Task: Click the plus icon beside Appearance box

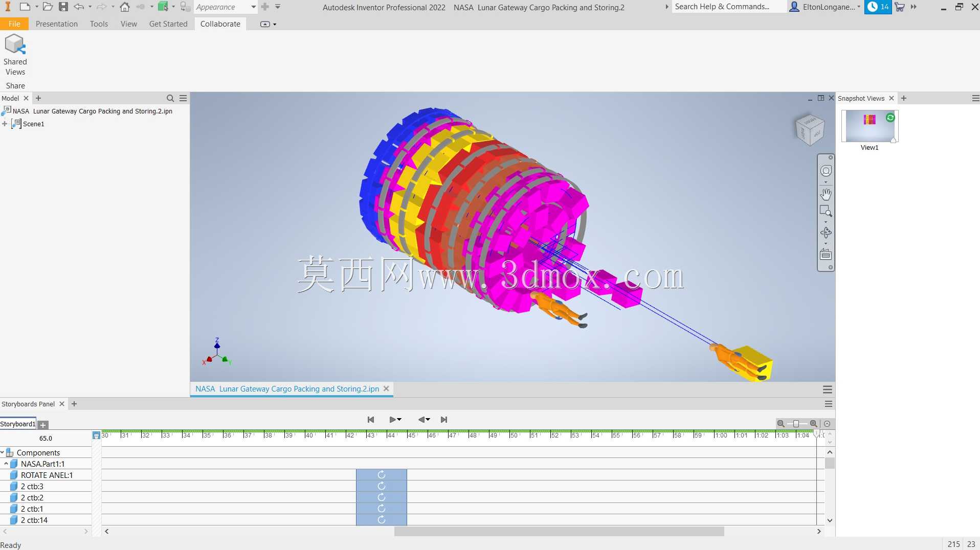Action: 265,7
